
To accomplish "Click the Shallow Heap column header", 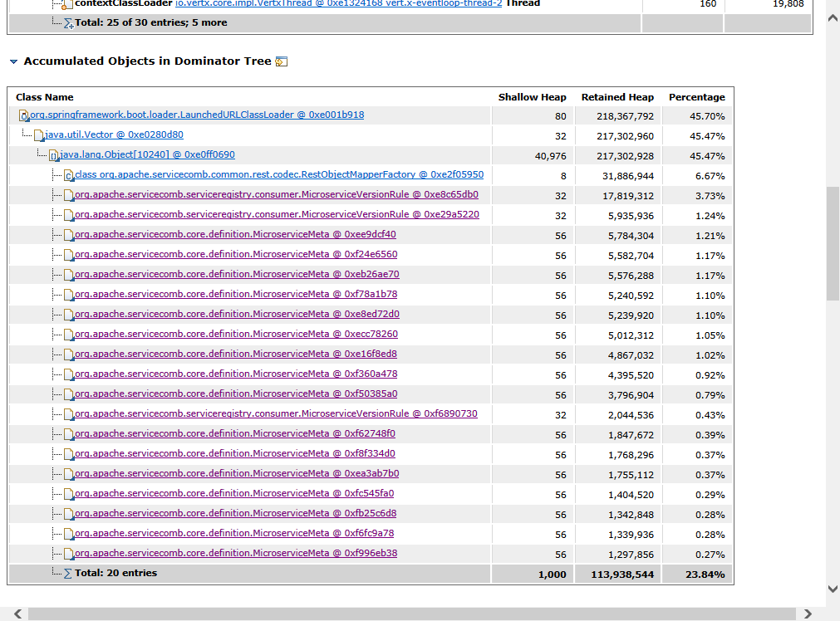I will [532, 97].
